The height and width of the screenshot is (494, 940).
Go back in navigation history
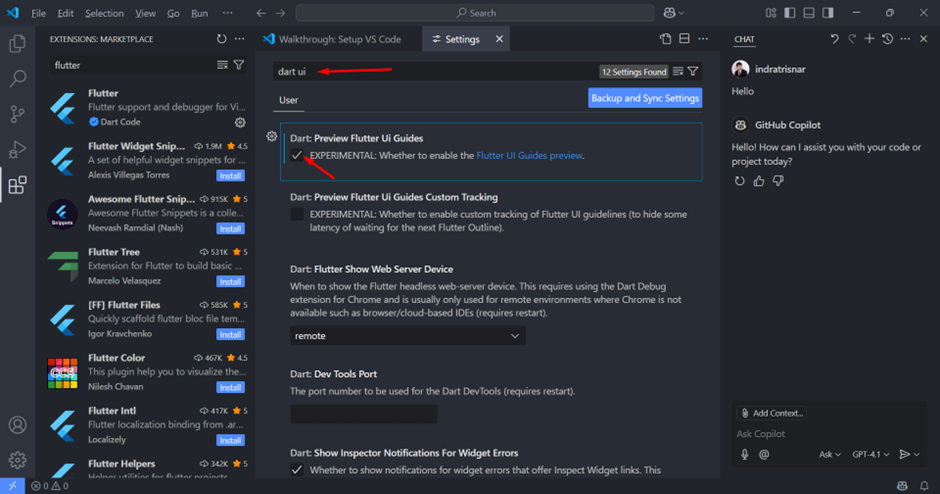click(x=261, y=13)
